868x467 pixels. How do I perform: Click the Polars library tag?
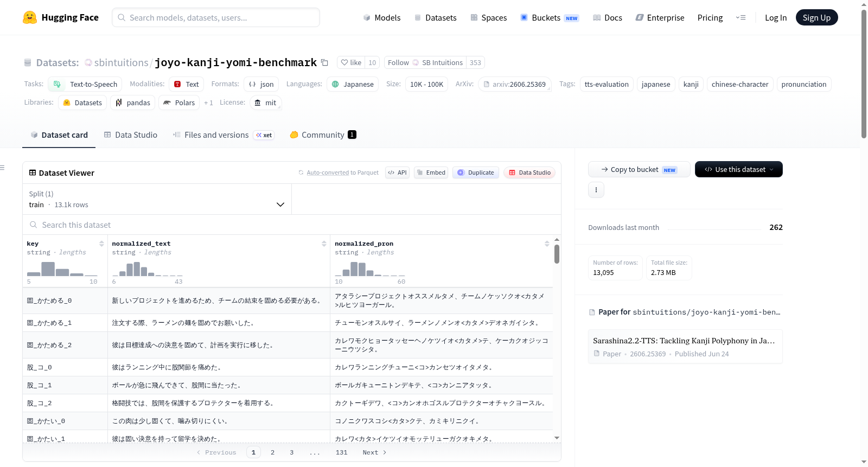179,103
